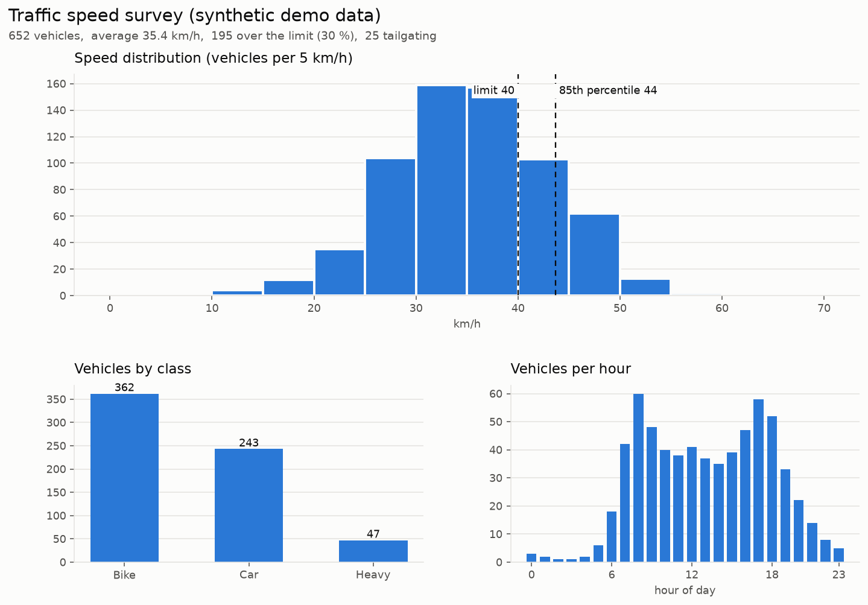Click the Car bar in the class chart
Viewport: 868px width, 605px height.
[249, 505]
